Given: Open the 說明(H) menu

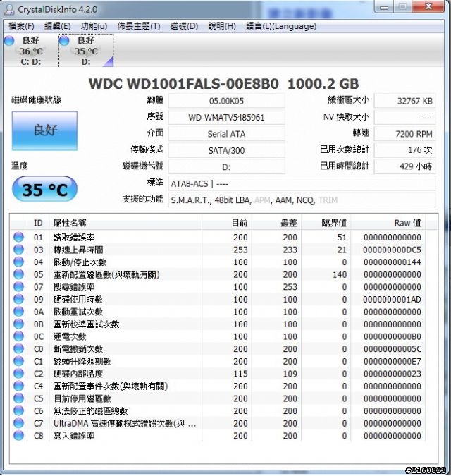Looking at the screenshot, I should pyautogui.click(x=222, y=26).
